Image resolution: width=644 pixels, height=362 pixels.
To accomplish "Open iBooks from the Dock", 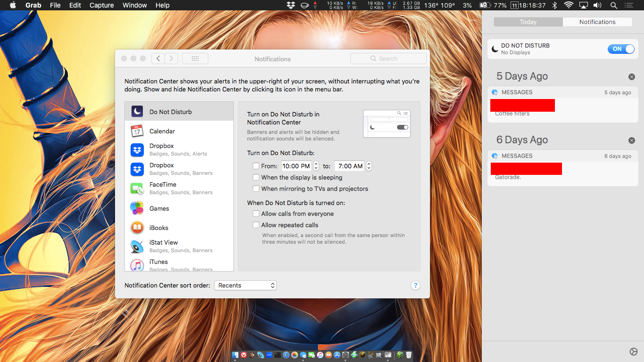I will click(x=329, y=354).
